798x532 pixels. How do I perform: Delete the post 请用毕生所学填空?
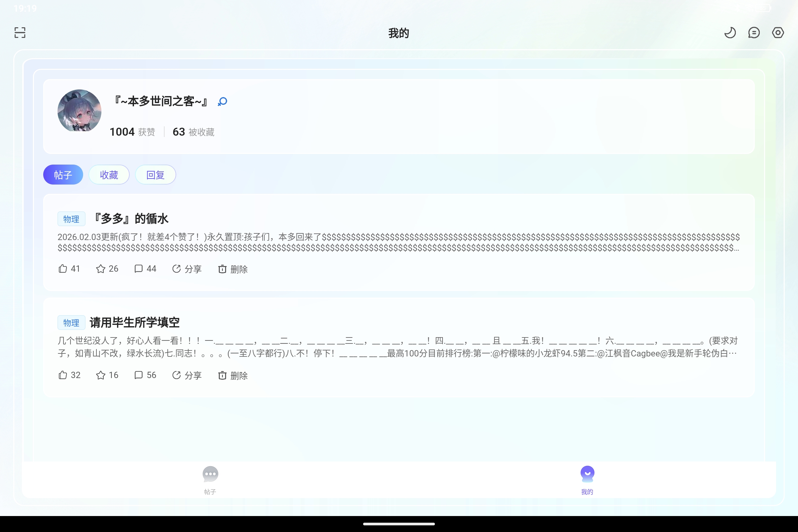[233, 375]
